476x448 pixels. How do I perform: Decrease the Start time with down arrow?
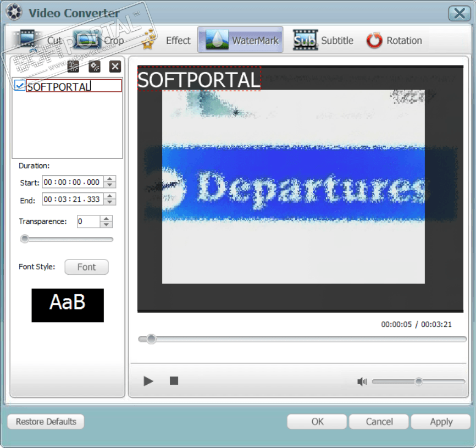click(x=109, y=185)
